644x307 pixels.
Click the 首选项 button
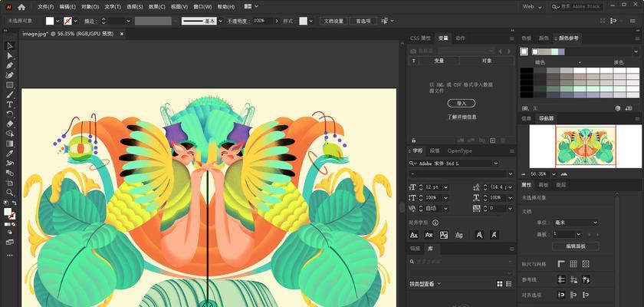coord(363,21)
